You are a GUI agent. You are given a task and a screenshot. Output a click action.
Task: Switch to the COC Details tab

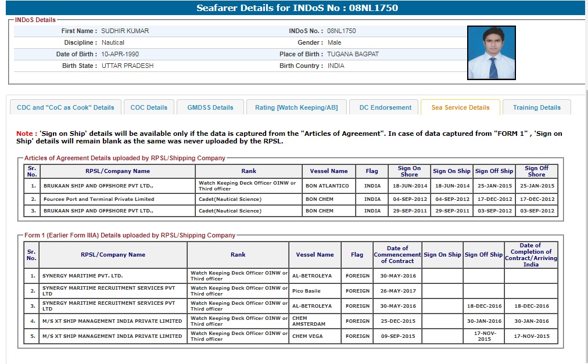149,107
